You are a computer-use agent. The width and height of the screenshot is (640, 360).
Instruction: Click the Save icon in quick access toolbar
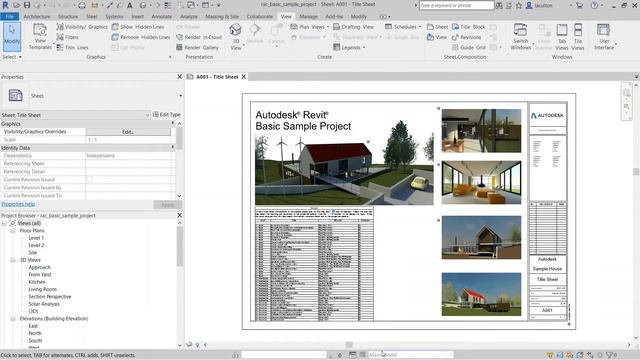coord(27,5)
